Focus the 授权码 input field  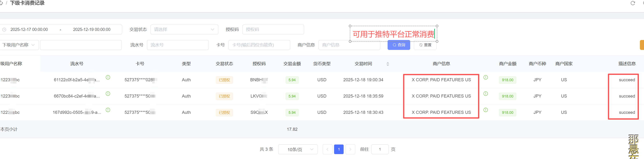(273, 29)
